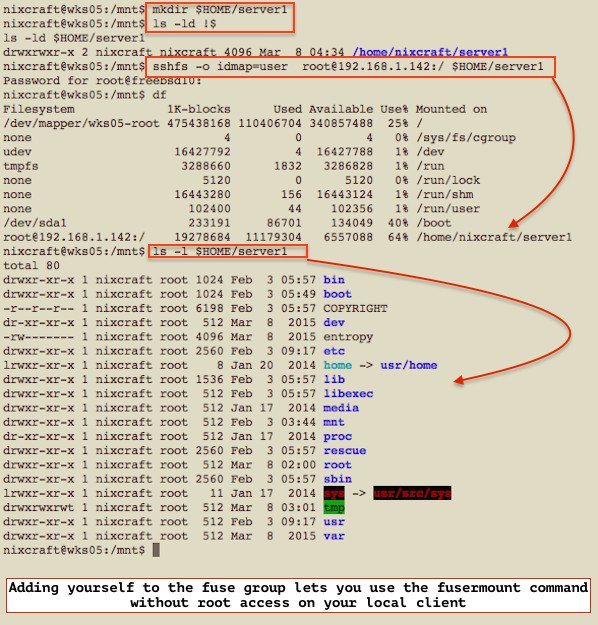Click the COPYRIGHT file name
This screenshot has width=598, height=625.
pyautogui.click(x=355, y=309)
